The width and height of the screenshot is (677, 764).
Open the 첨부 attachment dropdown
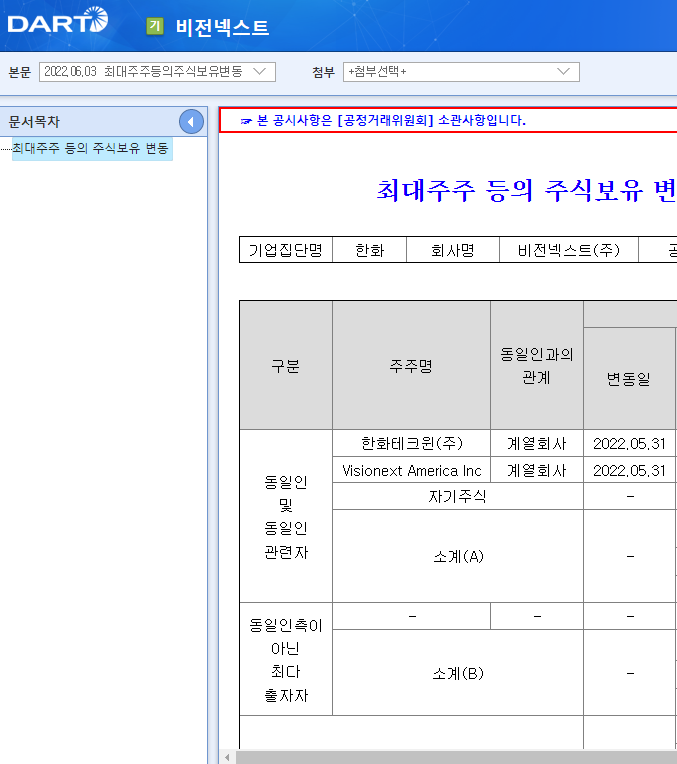click(461, 72)
